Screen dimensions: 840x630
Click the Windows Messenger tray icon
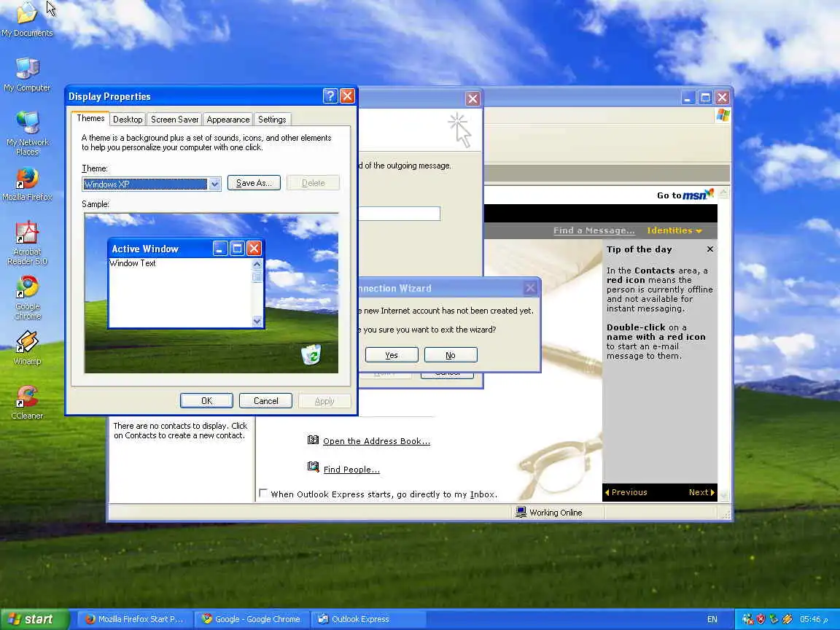[747, 619]
